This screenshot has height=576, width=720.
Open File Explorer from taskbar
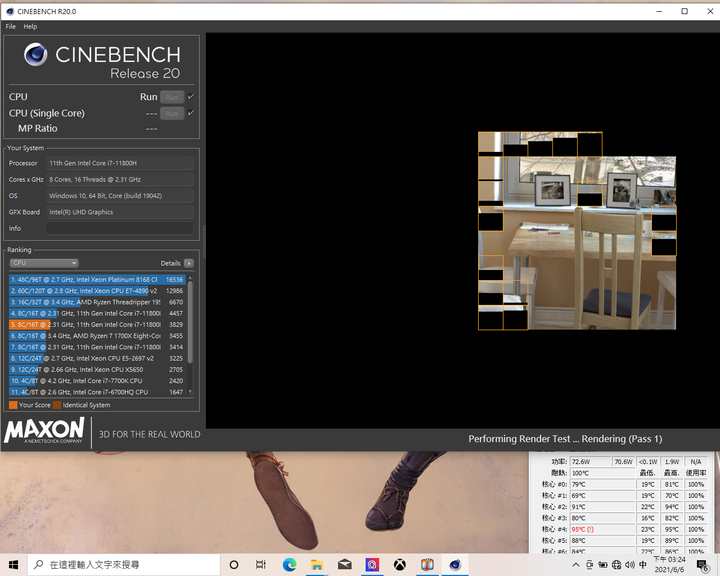(x=317, y=565)
